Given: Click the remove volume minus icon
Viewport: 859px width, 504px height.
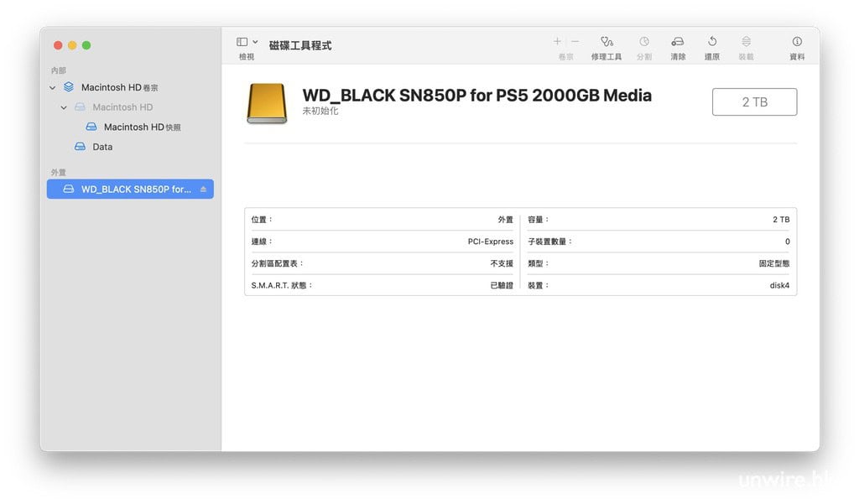Looking at the screenshot, I should click(x=575, y=41).
